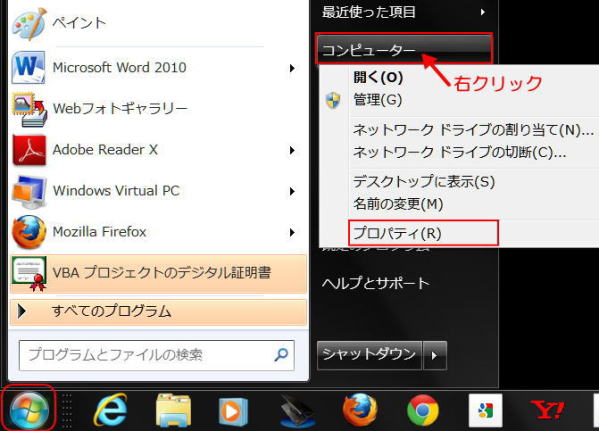Choose 管理(G) from the context menu
Image resolution: width=599 pixels, height=431 pixels.
coord(377,100)
